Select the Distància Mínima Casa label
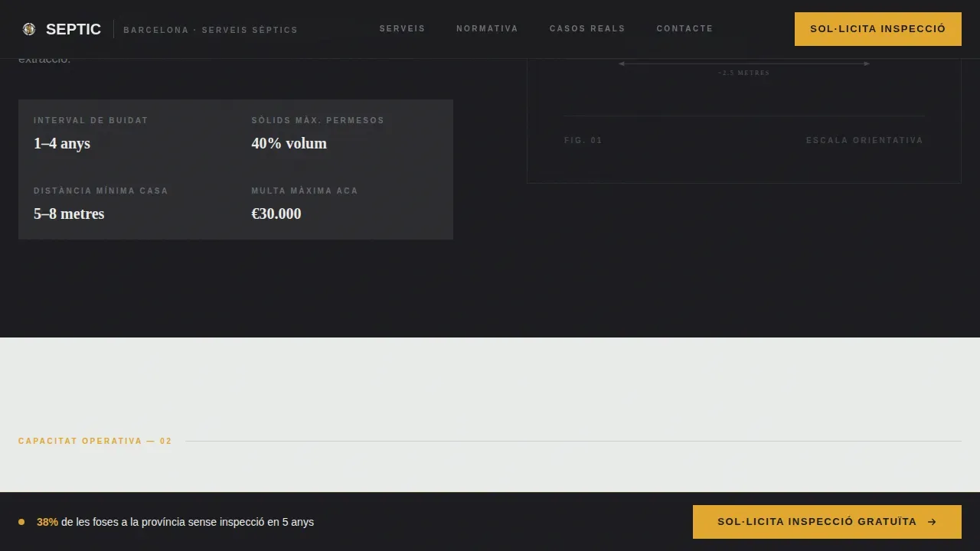 pyautogui.click(x=101, y=191)
